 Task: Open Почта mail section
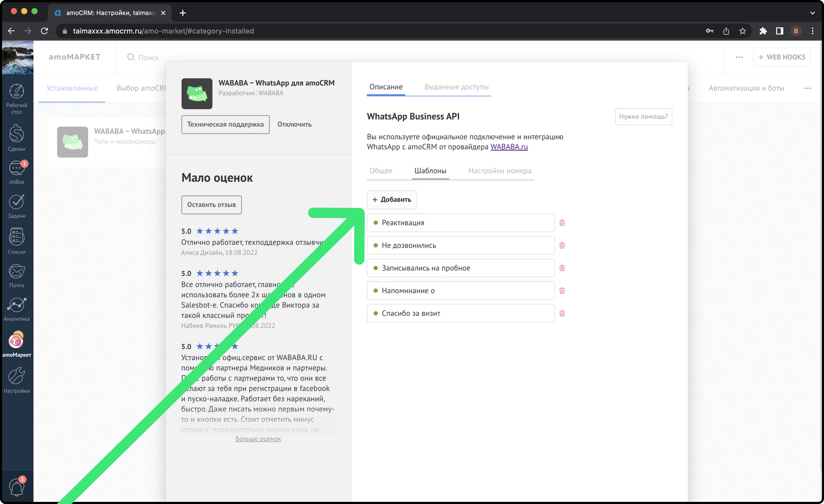coord(16,276)
